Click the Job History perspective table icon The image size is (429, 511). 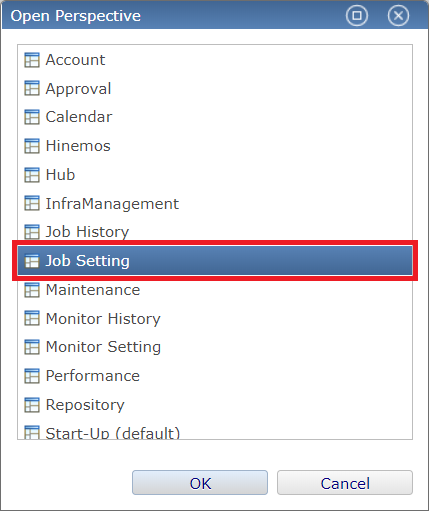[x=32, y=232]
